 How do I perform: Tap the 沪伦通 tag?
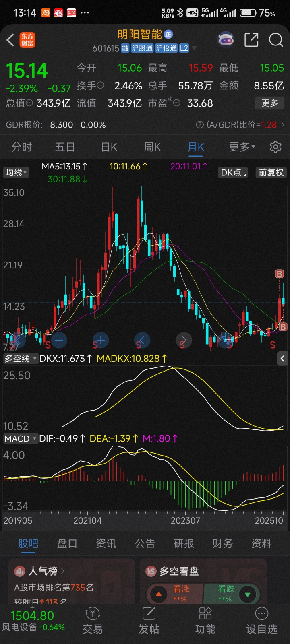[166, 48]
